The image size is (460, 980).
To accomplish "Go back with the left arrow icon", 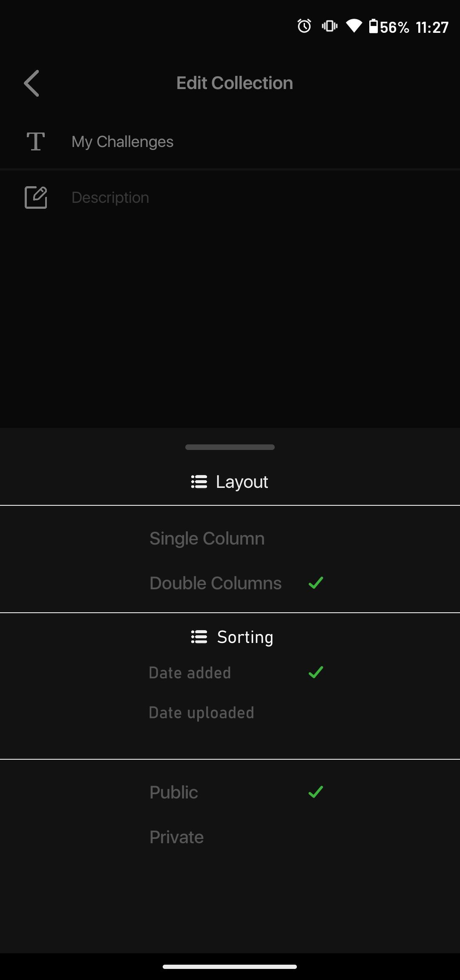I will coord(32,84).
